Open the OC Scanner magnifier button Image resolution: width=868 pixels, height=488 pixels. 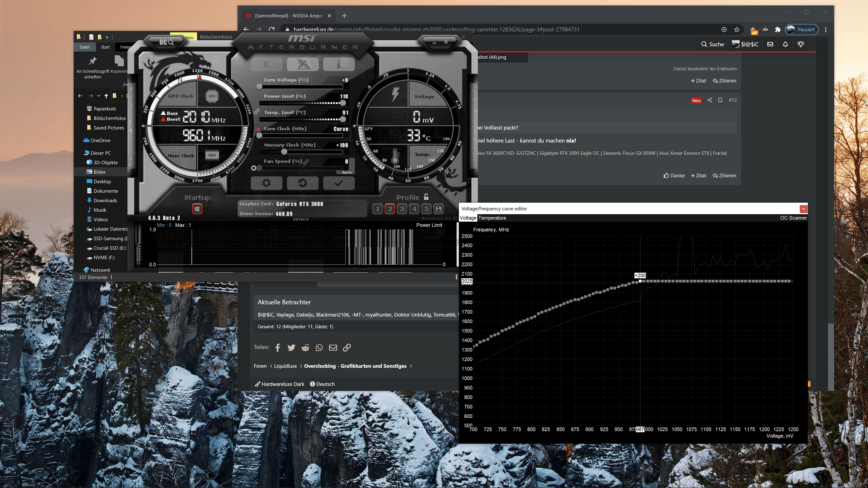pos(166,42)
